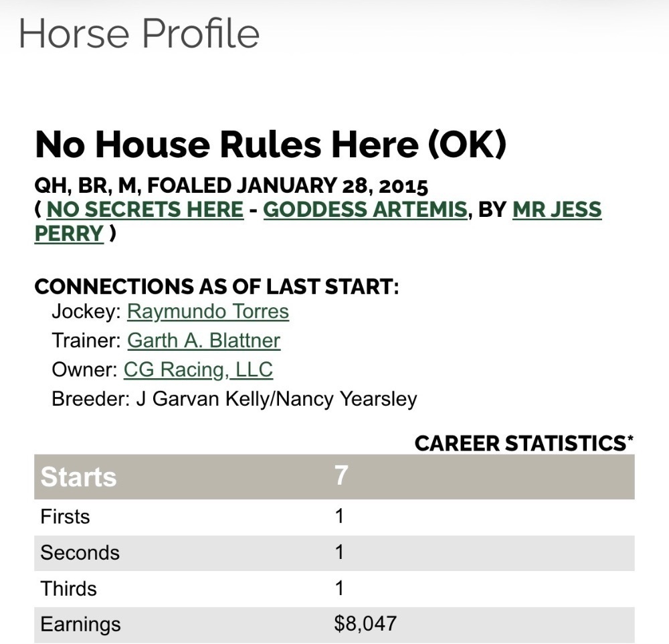Click the No House Rules Here (OK) title
The height and width of the screenshot is (644, 669).
tap(270, 145)
